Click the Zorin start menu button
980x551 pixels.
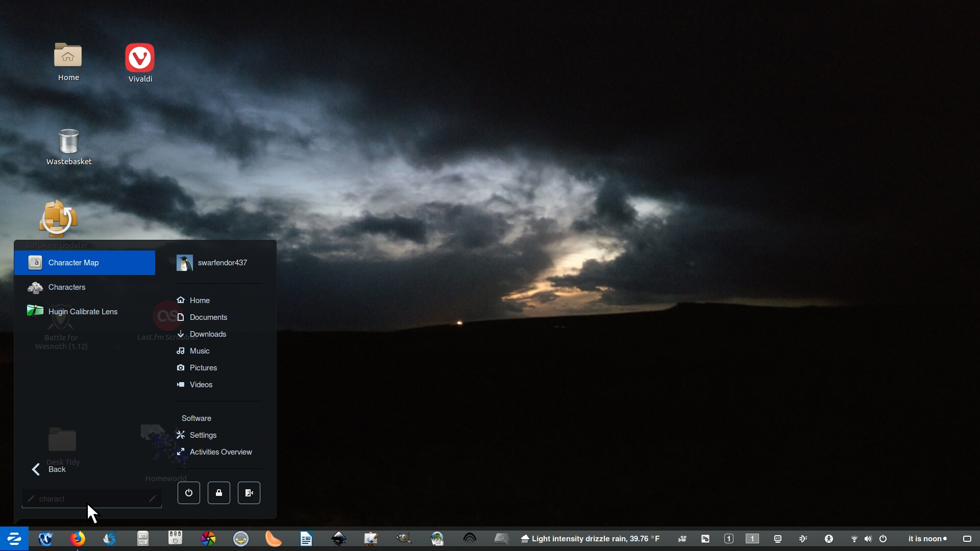coord(14,539)
